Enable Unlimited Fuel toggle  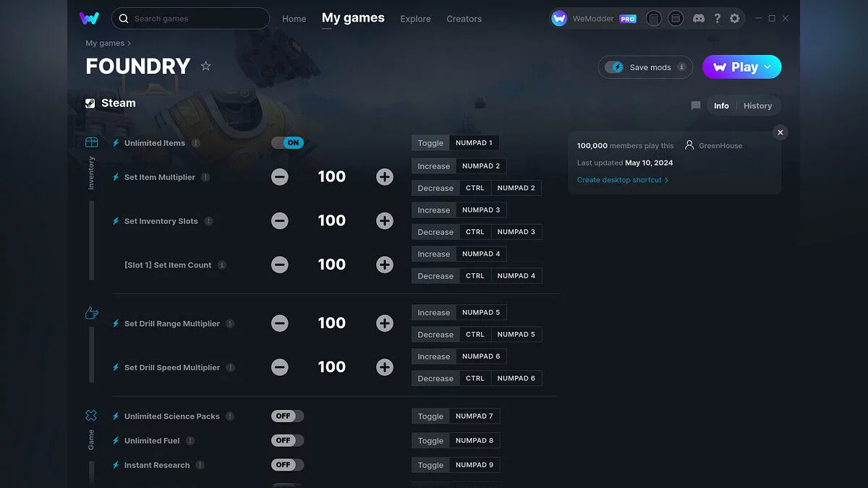[x=288, y=440]
